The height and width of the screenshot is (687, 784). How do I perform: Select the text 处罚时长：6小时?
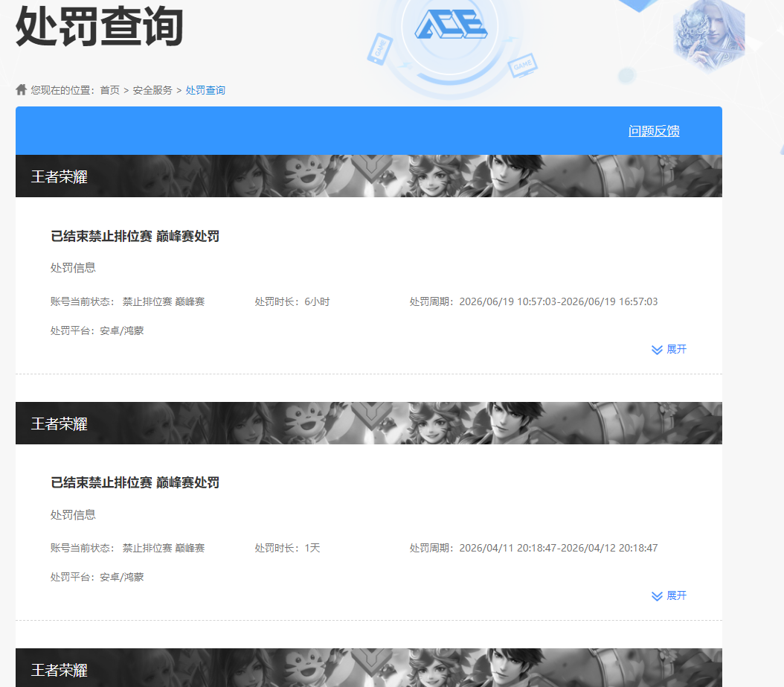(292, 301)
